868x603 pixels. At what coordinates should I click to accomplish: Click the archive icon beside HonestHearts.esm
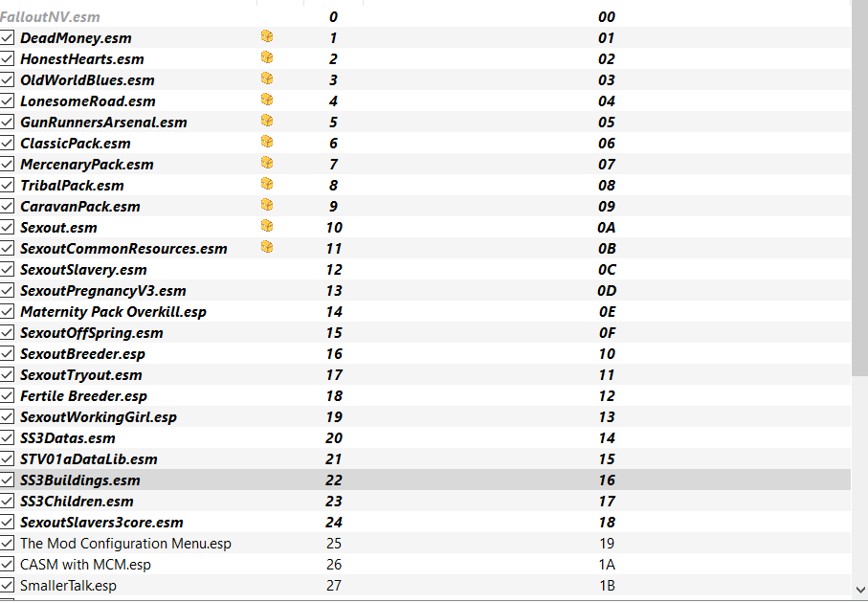point(267,57)
